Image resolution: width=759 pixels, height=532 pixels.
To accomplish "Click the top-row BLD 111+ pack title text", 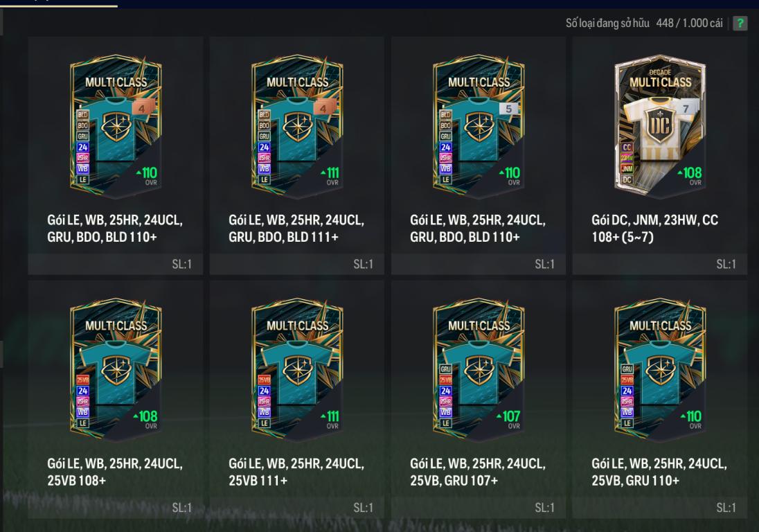I will [296, 229].
